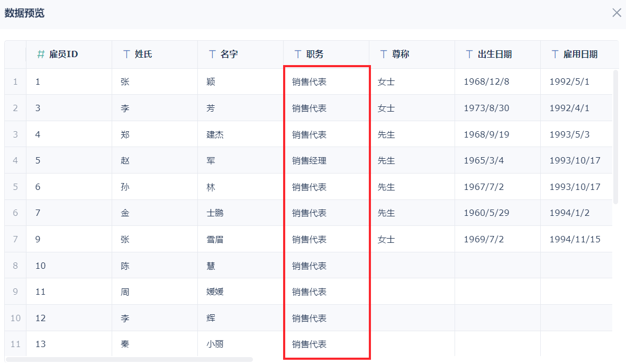Image resolution: width=626 pixels, height=364 pixels.
Task: Click the text type icon beside 名字
Action: click(212, 54)
